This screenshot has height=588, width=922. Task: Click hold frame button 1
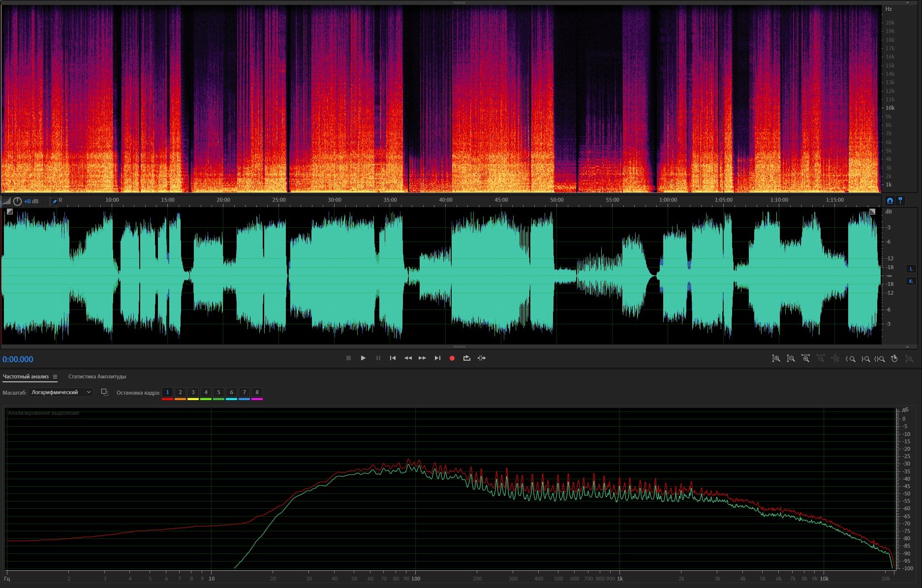(x=167, y=393)
